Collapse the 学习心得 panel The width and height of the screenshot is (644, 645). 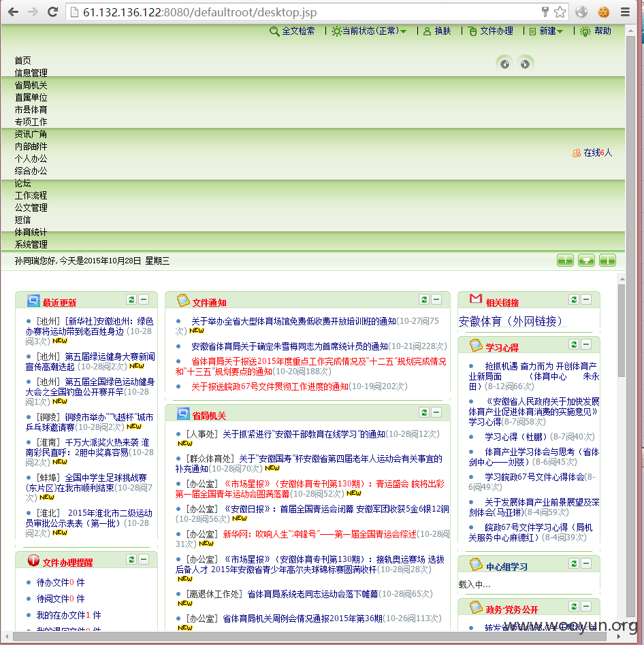tap(586, 344)
